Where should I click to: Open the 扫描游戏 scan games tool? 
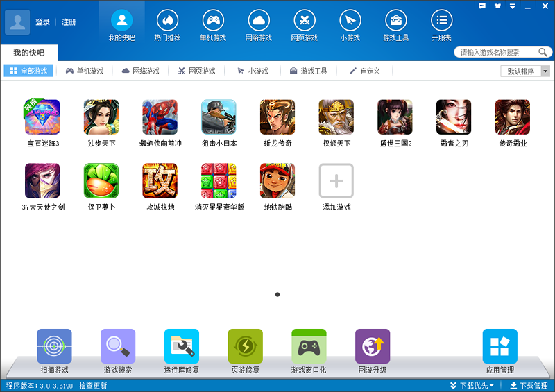click(54, 347)
